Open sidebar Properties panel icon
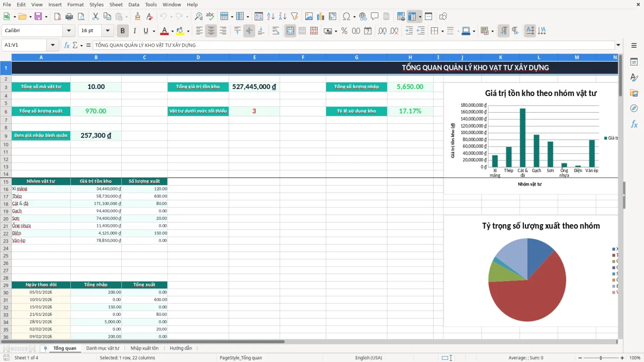This screenshot has width=644, height=362. coord(634,62)
